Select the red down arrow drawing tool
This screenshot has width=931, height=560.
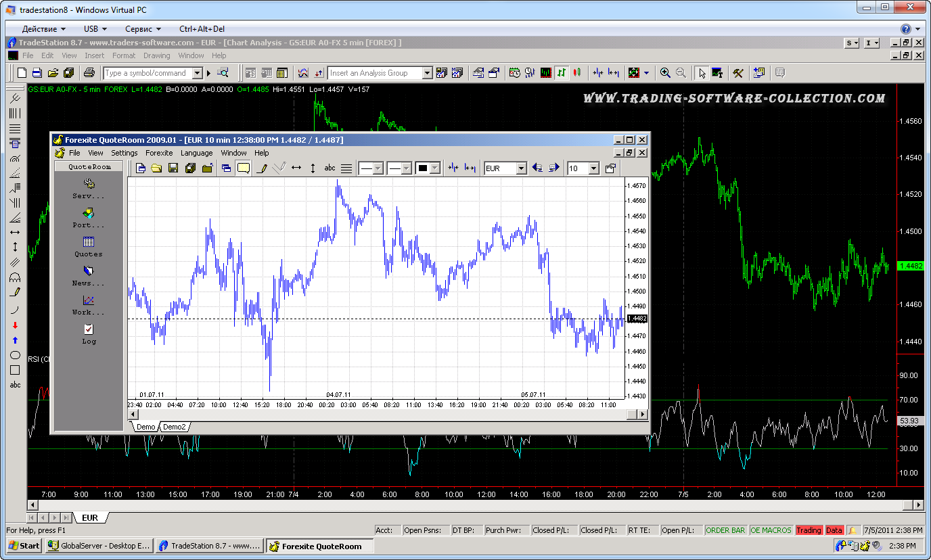[15, 325]
